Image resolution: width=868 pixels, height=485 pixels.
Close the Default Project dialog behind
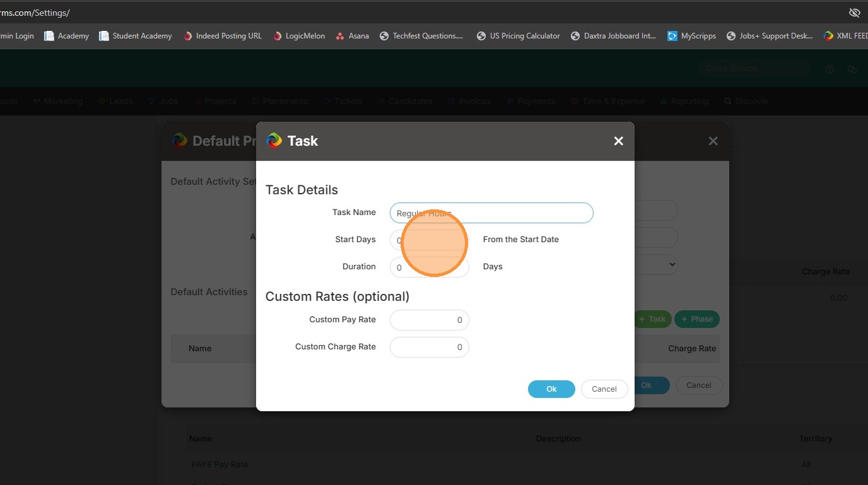[x=713, y=141]
